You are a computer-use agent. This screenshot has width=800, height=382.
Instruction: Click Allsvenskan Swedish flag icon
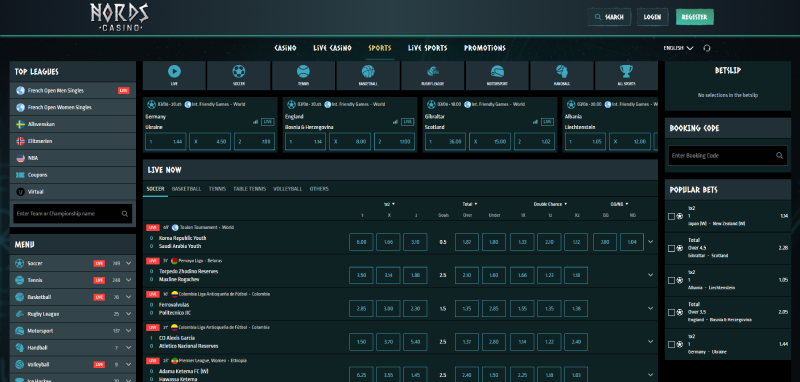click(x=20, y=124)
